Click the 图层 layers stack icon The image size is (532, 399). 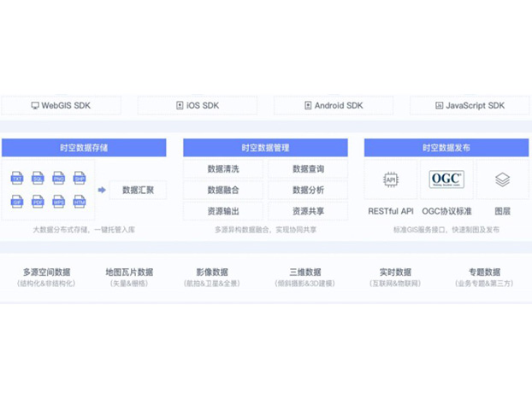click(x=502, y=179)
